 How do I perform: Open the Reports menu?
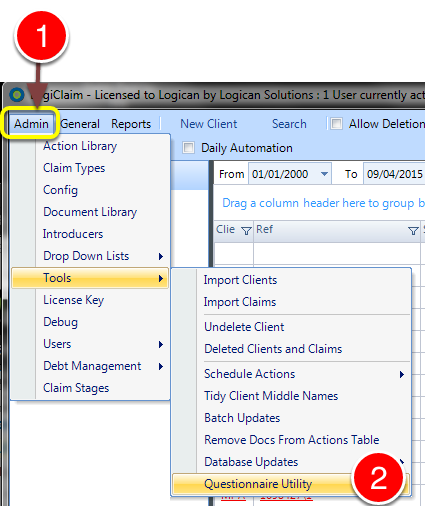(131, 124)
